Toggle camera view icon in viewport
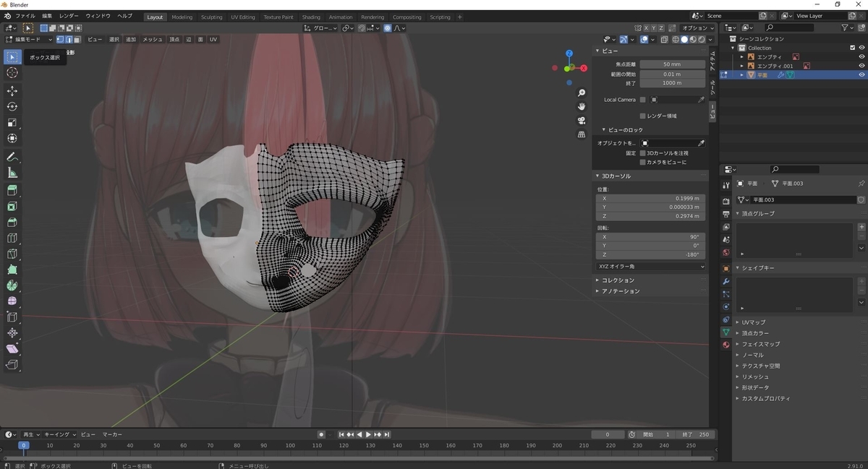Image resolution: width=868 pixels, height=469 pixels. pos(582,120)
